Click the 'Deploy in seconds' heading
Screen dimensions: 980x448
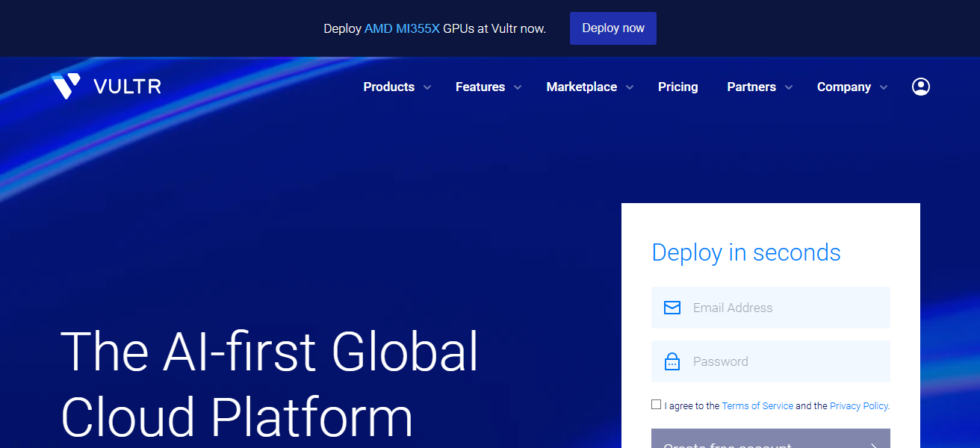pos(746,252)
